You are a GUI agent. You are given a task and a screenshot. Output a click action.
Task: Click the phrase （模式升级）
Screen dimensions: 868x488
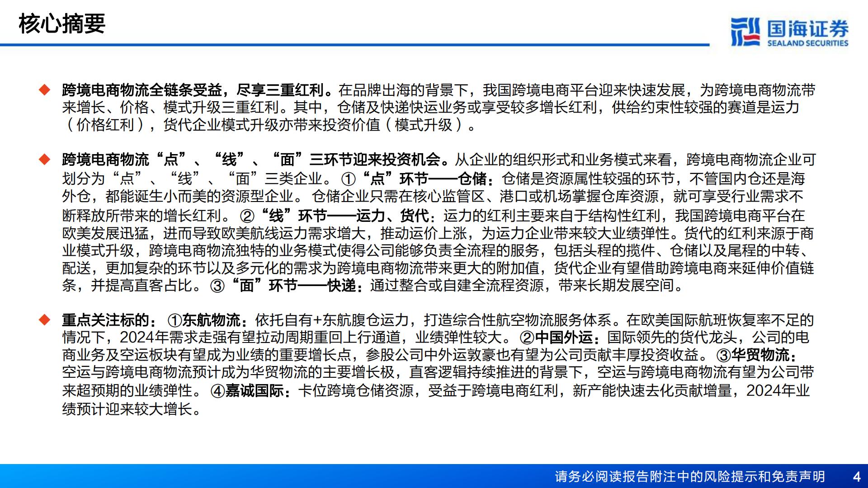[x=423, y=125]
